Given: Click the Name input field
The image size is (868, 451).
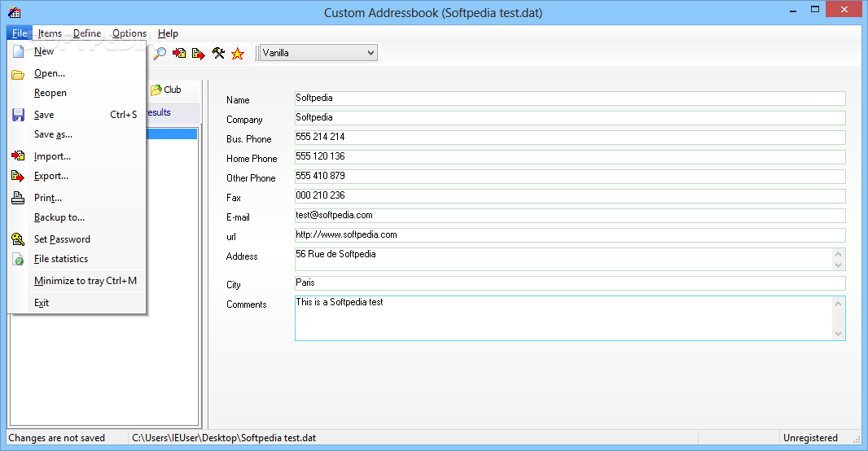Looking at the screenshot, I should tap(570, 98).
